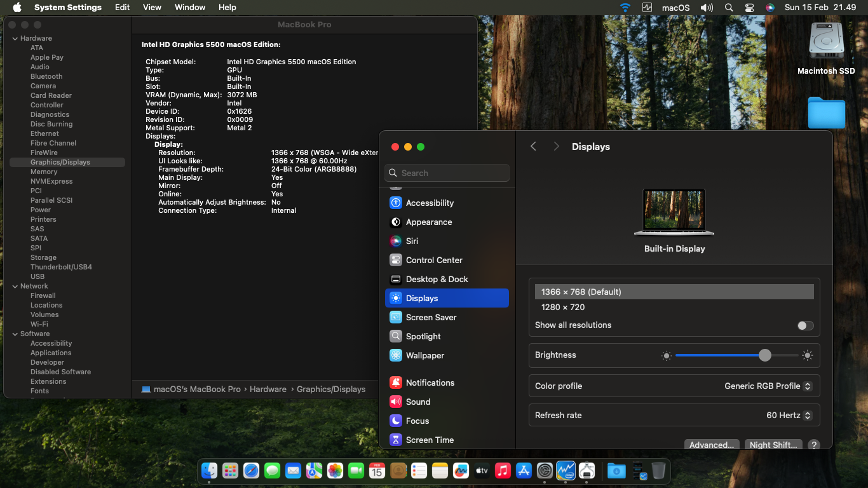Open Messages app in Dock
This screenshot has height=488, width=868.
coord(272,471)
